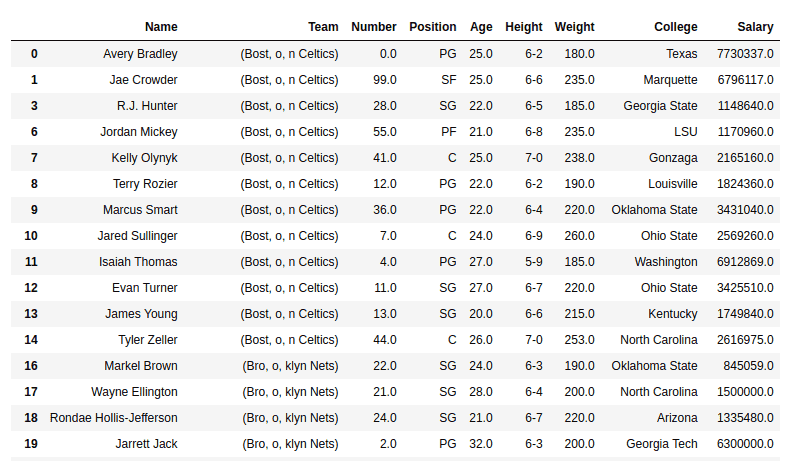The width and height of the screenshot is (785, 461).
Task: Select Jordan Mickey's position PF
Action: click(449, 132)
